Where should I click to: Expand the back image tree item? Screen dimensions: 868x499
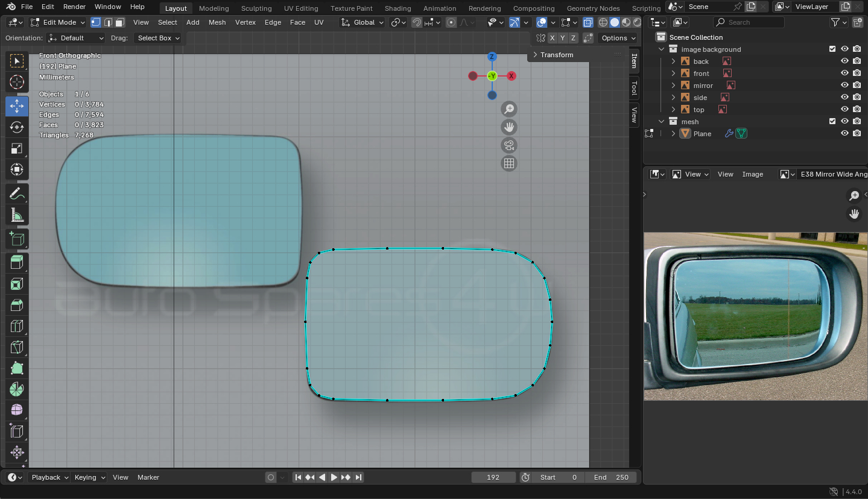(674, 61)
